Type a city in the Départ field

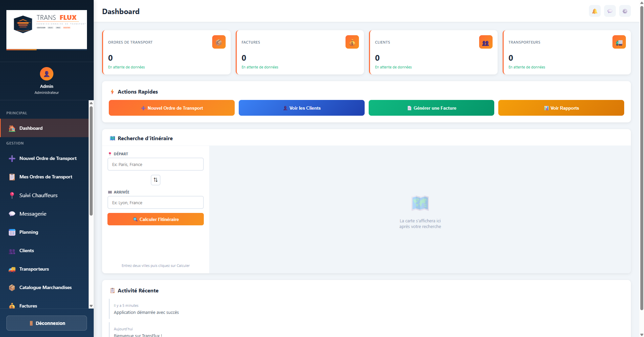tap(155, 164)
